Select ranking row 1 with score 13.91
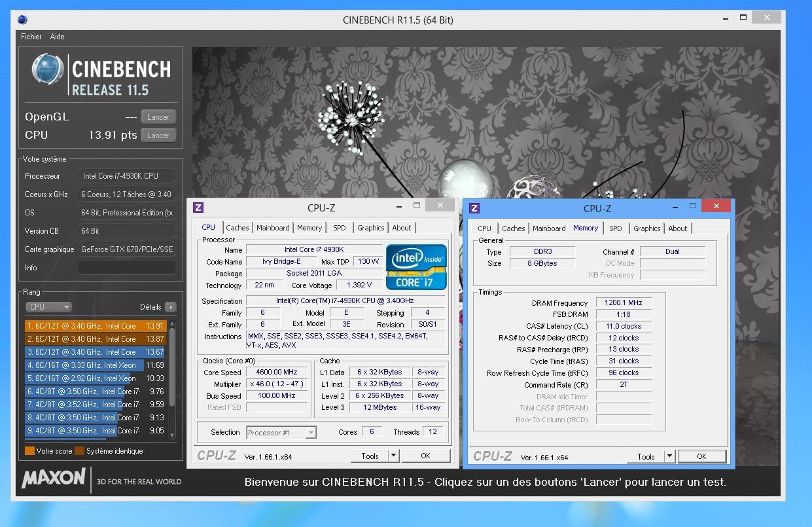This screenshot has height=527, width=812. (x=96, y=326)
